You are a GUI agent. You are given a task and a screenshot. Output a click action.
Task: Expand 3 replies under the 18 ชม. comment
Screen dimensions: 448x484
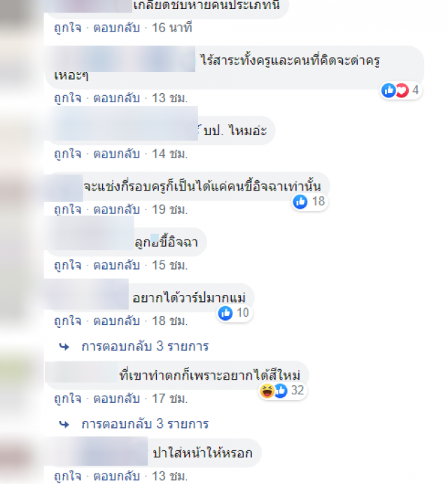(145, 347)
